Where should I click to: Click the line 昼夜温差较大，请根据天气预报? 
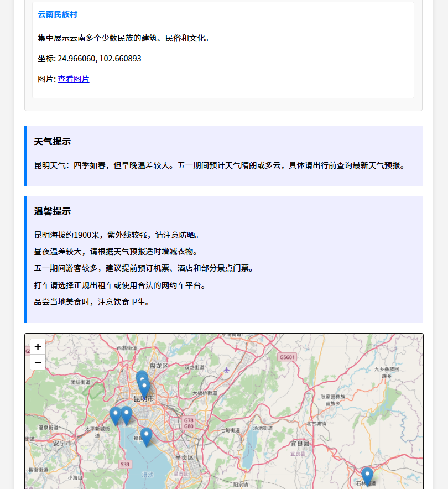[x=116, y=252]
